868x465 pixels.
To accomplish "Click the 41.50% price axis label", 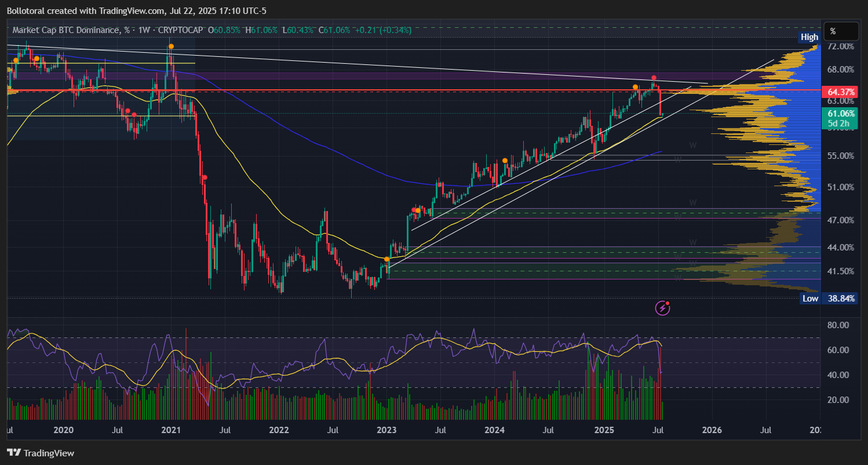I will click(840, 271).
